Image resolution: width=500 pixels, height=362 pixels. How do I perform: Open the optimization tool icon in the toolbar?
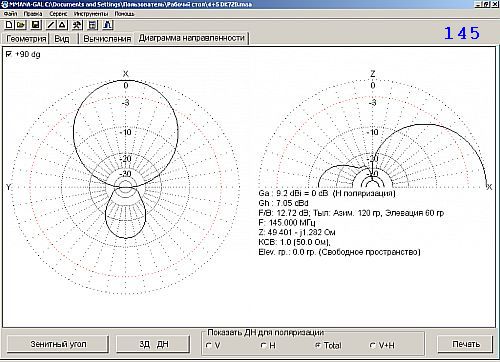point(77,25)
